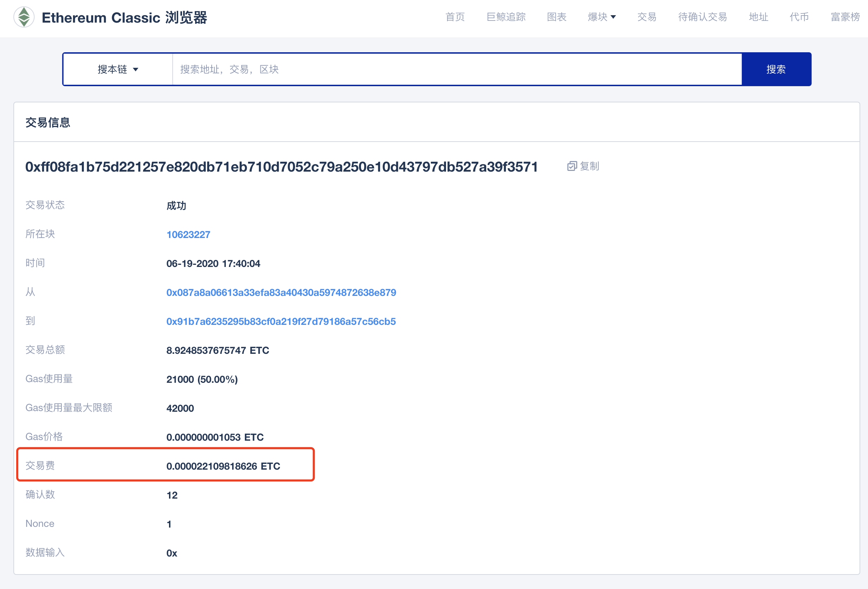Click the amount 8.9248537675747 ETC
868x589 pixels.
coord(218,351)
